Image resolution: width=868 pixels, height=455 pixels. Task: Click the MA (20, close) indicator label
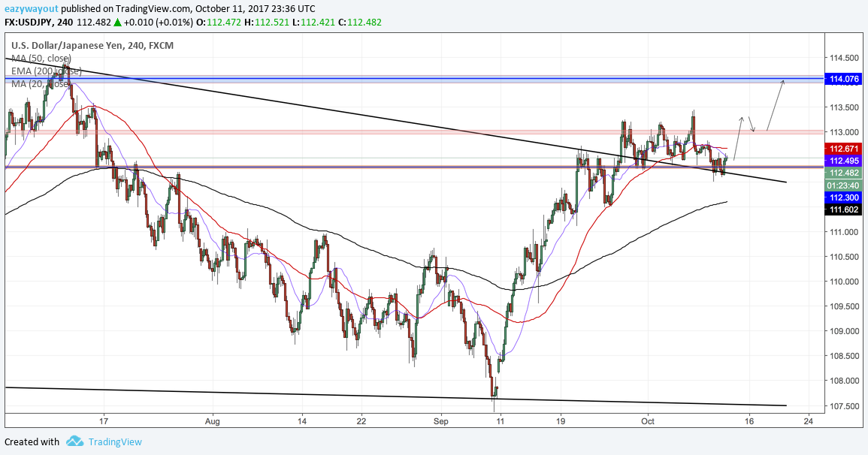(41, 84)
